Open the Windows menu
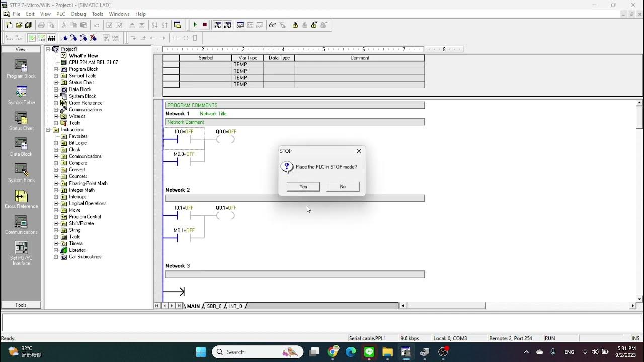This screenshot has width=644, height=362. coord(119,14)
